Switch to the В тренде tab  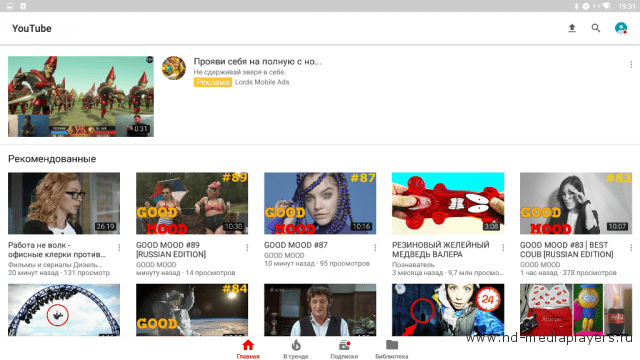tap(296, 349)
